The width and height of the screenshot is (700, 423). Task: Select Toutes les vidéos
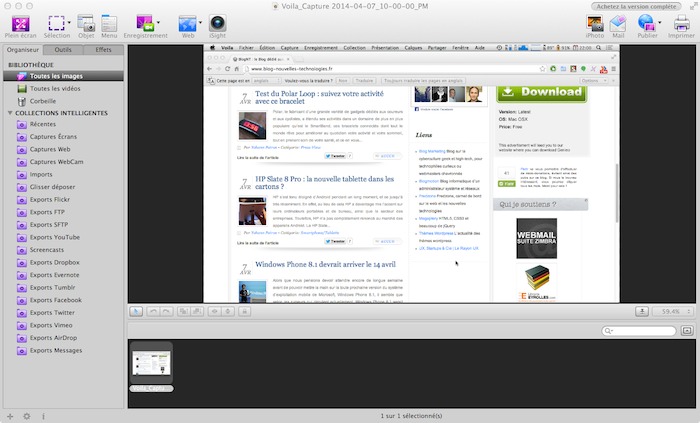63,88
